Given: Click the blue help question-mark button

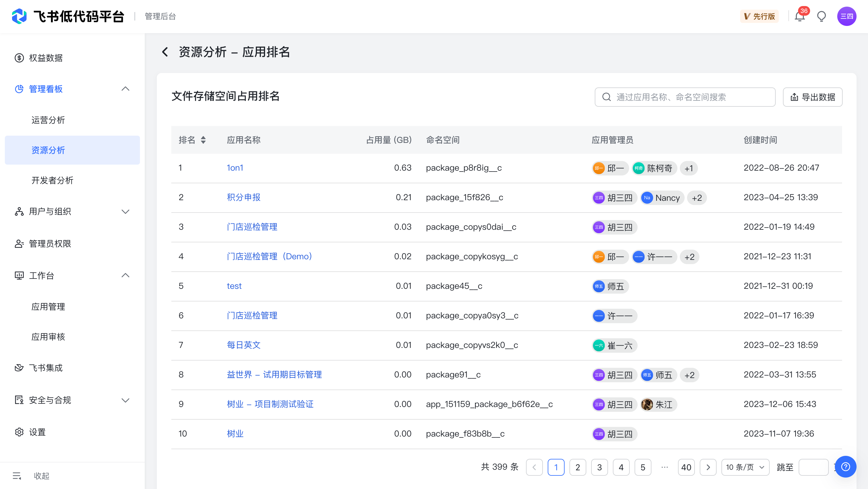Looking at the screenshot, I should 845,466.
